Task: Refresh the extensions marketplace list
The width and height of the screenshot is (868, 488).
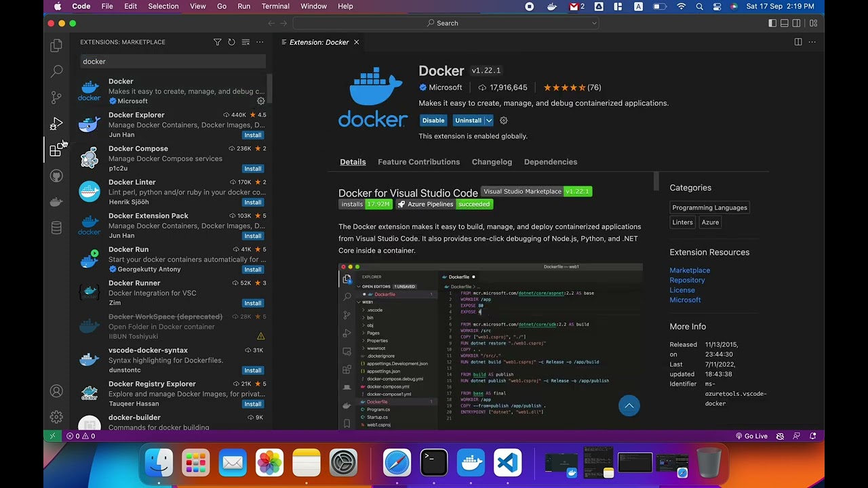Action: tap(231, 42)
